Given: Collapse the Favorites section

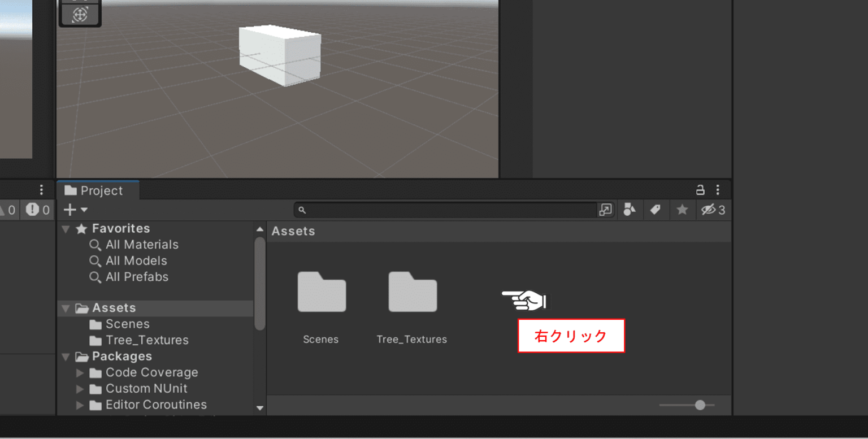Looking at the screenshot, I should click(x=66, y=228).
